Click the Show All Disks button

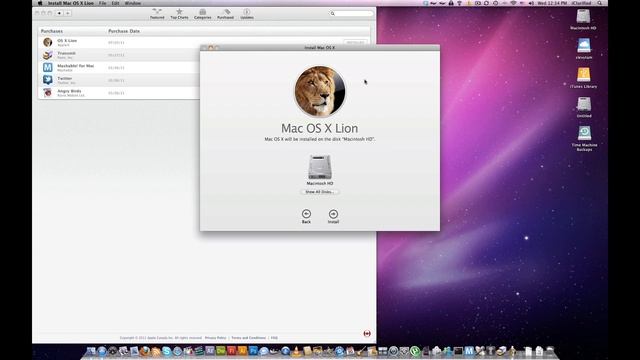320,192
